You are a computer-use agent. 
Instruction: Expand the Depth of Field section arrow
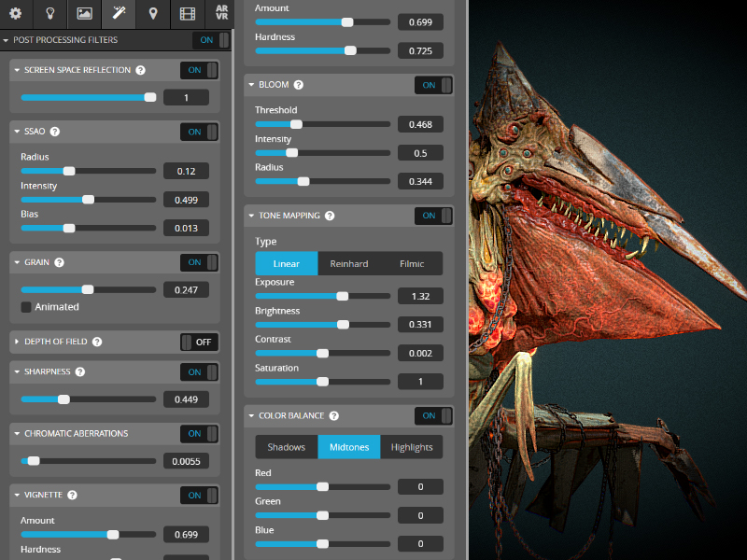click(x=17, y=342)
